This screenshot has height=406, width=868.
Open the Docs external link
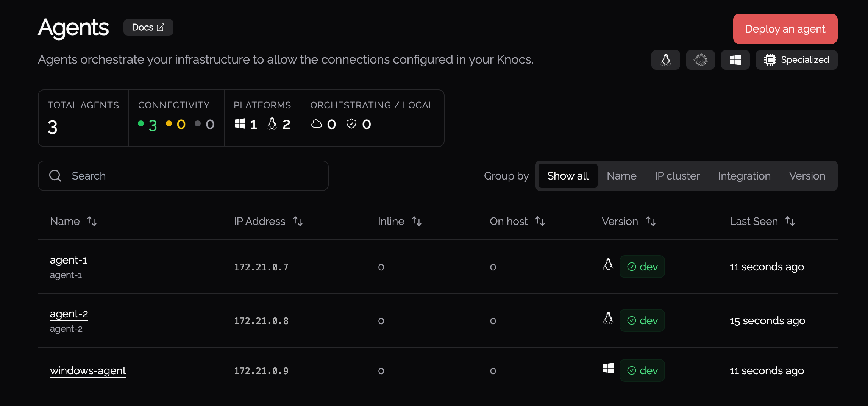(148, 27)
